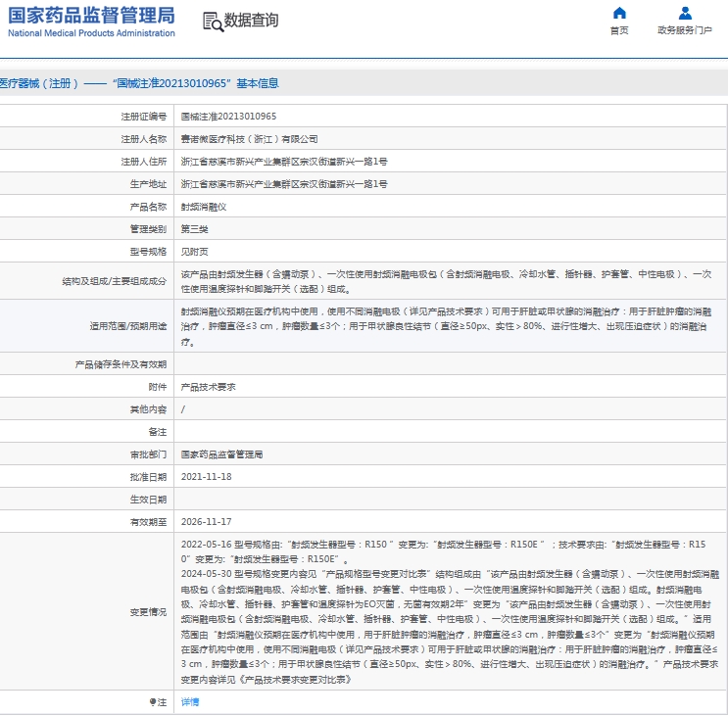728x716 pixels.
Task: Open the 政务服务门户 person icon
Action: (685, 13)
